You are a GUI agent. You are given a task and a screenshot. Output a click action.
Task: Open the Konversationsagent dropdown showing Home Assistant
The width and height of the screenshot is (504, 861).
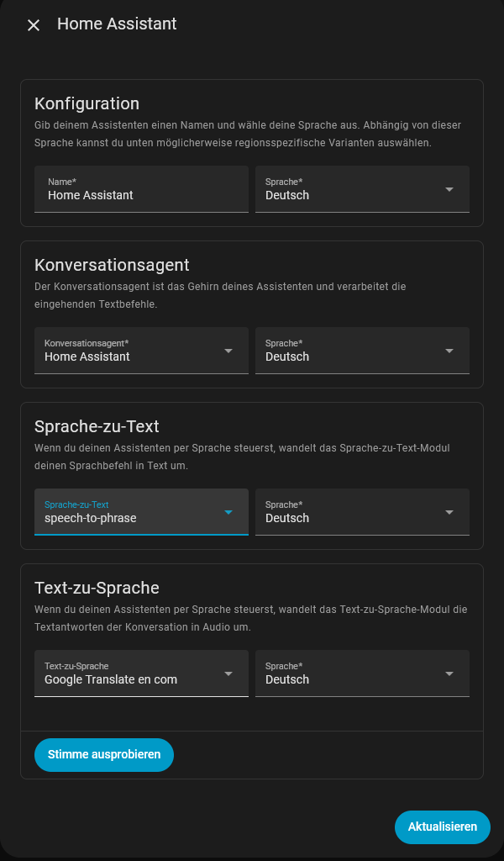tap(141, 351)
